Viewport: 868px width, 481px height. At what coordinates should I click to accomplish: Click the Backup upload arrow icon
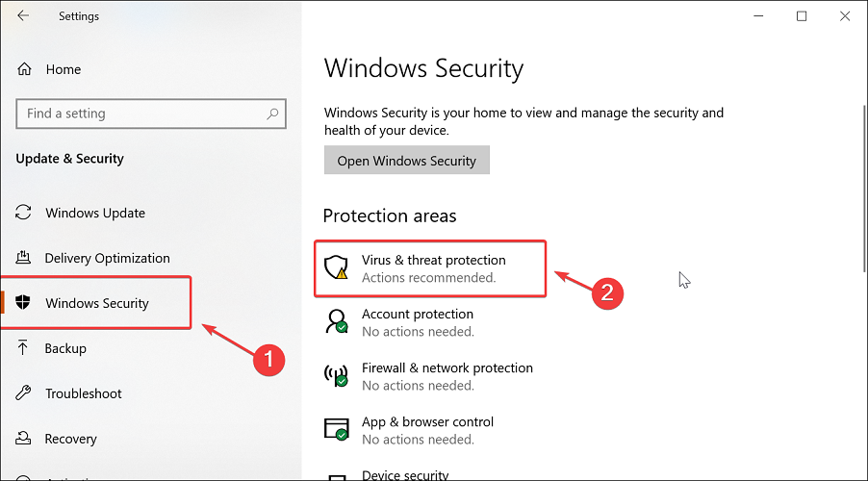click(23, 347)
